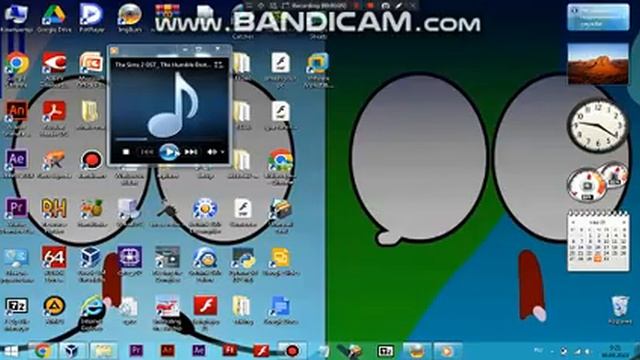Switch media player to library view
Image resolution: width=640 pixels, height=360 pixels.
click(x=219, y=65)
